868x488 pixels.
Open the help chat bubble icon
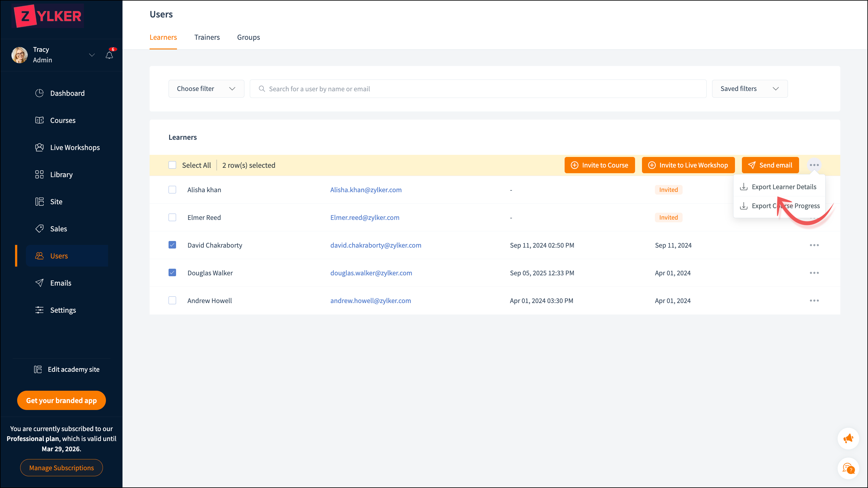[x=848, y=468]
